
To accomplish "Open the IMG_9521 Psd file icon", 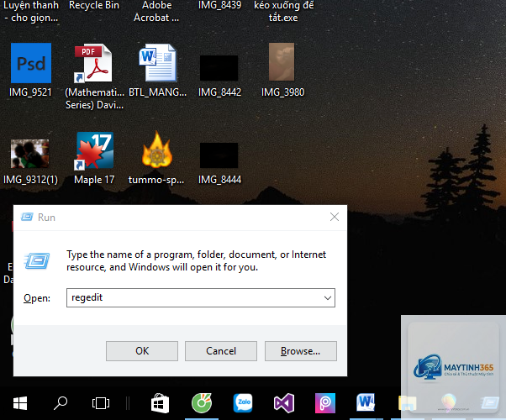I will (31, 63).
